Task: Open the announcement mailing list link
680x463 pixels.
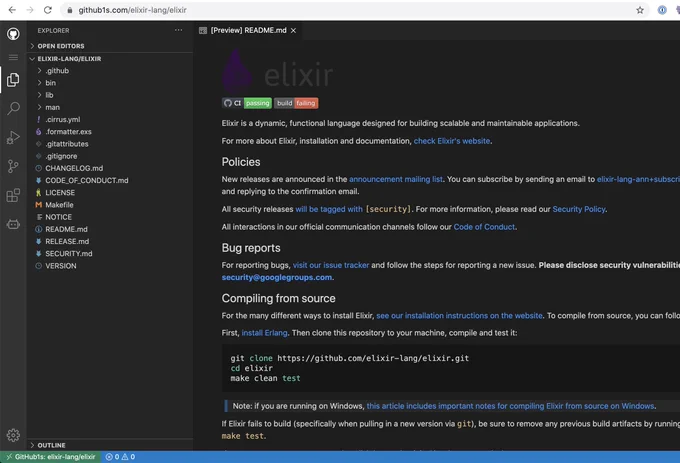Action: [396, 179]
